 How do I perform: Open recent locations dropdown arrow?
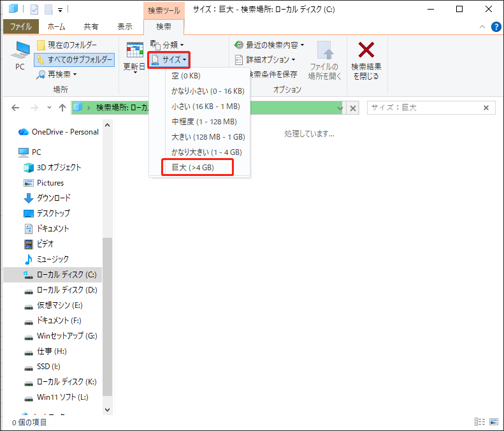[x=49, y=108]
